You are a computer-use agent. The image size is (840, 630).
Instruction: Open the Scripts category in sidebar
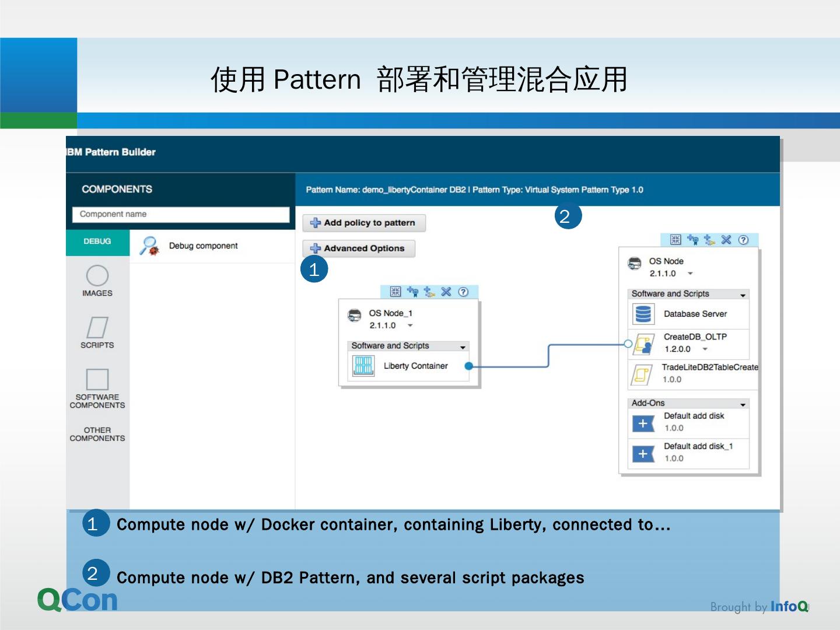[x=97, y=332]
